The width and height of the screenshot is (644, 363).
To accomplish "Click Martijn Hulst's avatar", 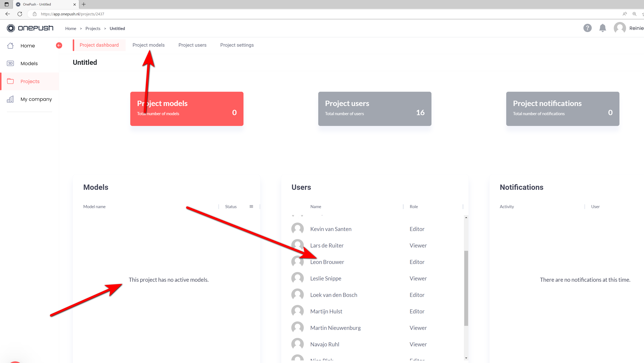I will click(298, 311).
